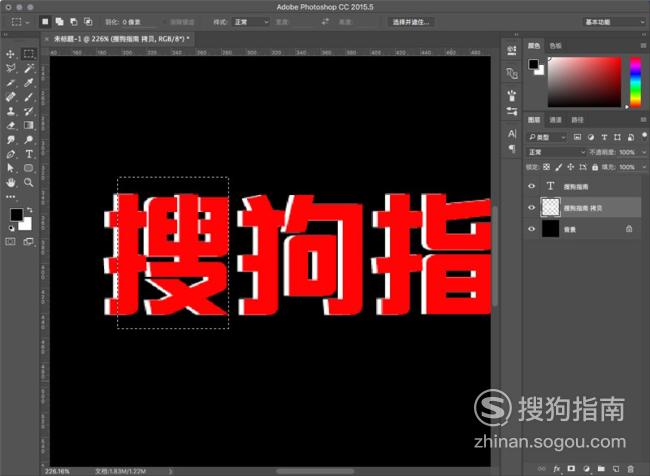Select the Clone Stamp tool

[11, 111]
